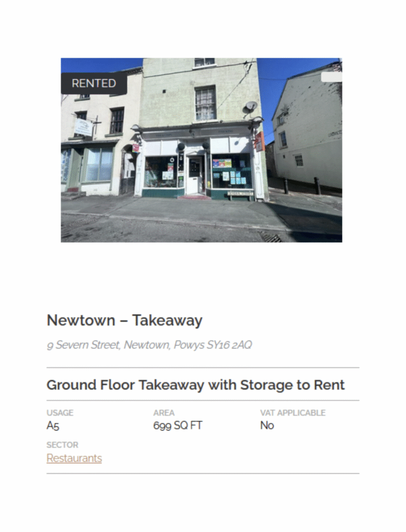Click the A5 usage value
406x532 pixels.
pyautogui.click(x=53, y=426)
